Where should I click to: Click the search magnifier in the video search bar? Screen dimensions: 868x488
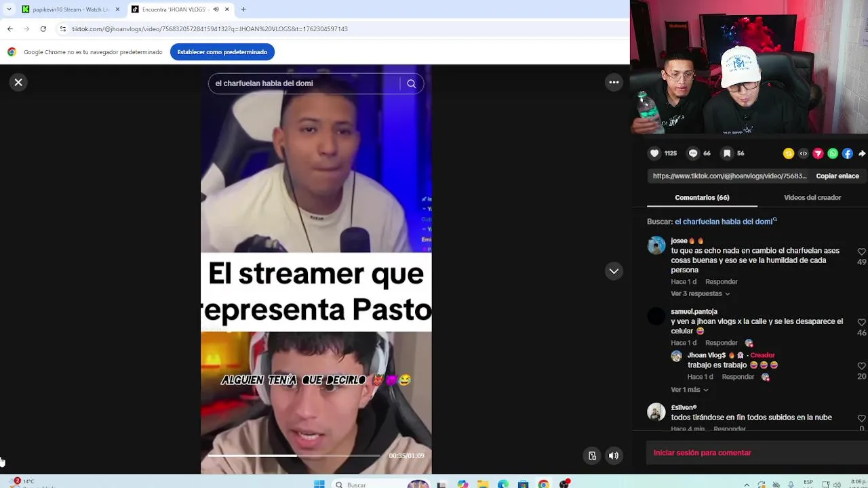click(412, 83)
